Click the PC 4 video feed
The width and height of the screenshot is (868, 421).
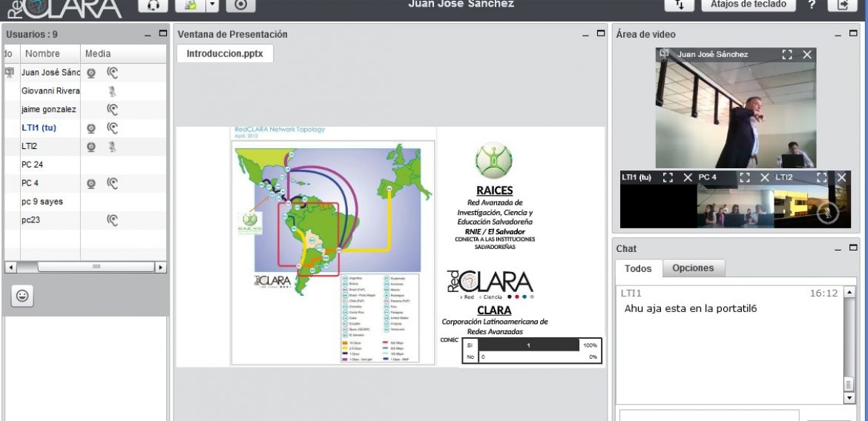click(x=735, y=206)
